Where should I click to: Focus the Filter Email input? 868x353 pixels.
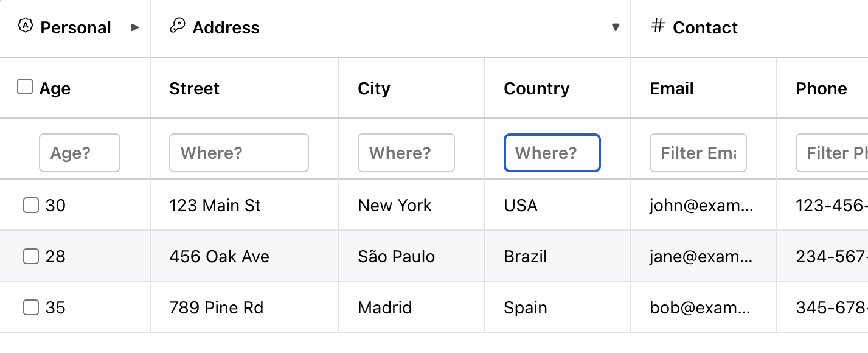coord(698,153)
